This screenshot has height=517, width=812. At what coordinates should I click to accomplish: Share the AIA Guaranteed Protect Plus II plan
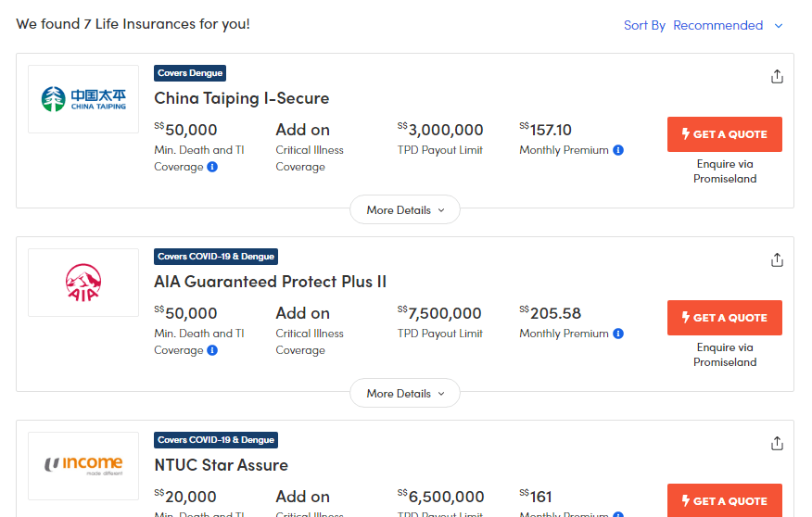(x=777, y=259)
